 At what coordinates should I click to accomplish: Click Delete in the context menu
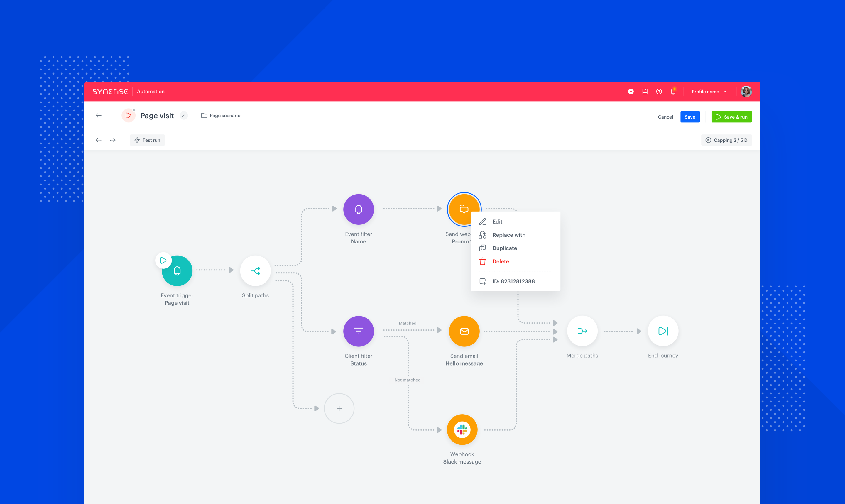(500, 261)
